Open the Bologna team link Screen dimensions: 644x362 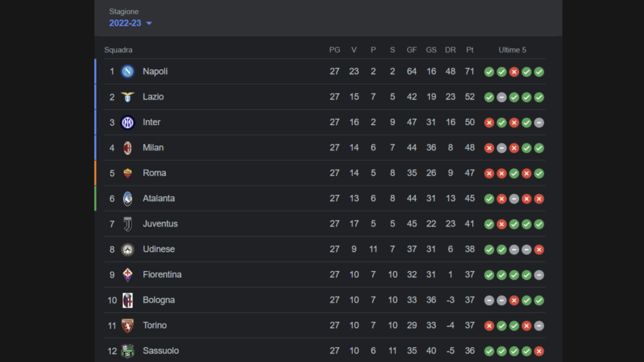point(159,300)
